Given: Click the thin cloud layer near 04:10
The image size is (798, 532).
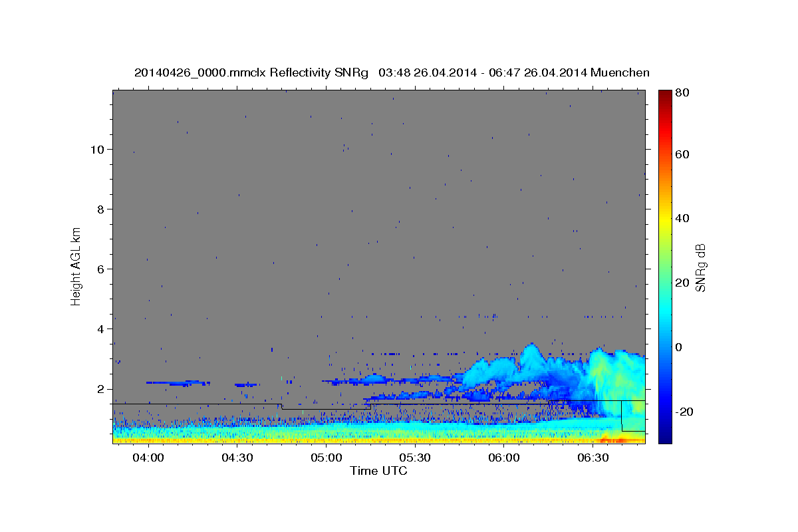Looking at the screenshot, I should pyautogui.click(x=178, y=383).
